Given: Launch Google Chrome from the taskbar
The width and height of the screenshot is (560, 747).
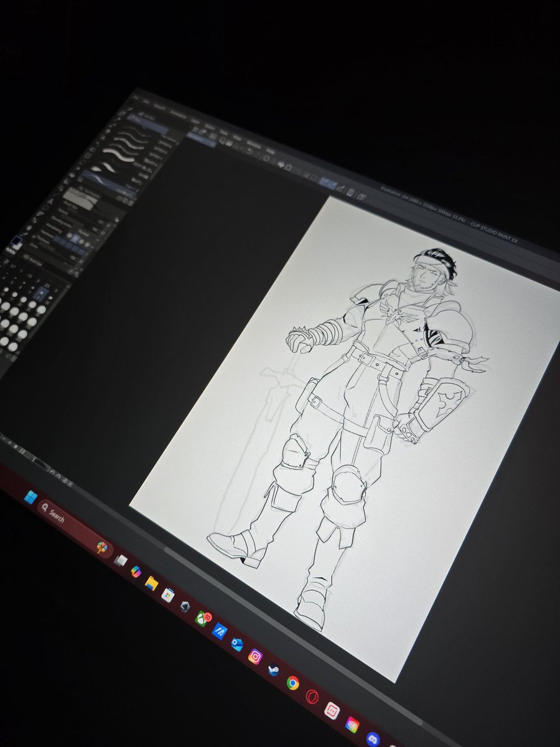Looking at the screenshot, I should 292,683.
